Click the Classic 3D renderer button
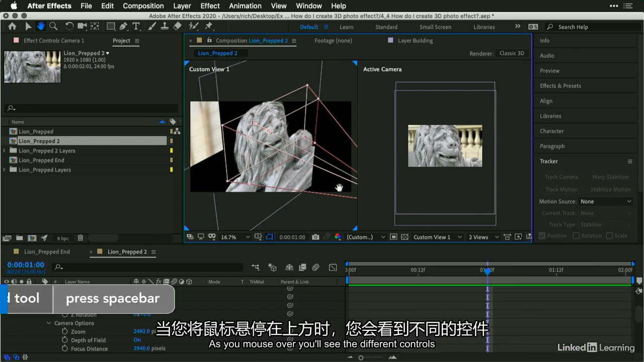Screen dimensions: 644x362 (512, 53)
